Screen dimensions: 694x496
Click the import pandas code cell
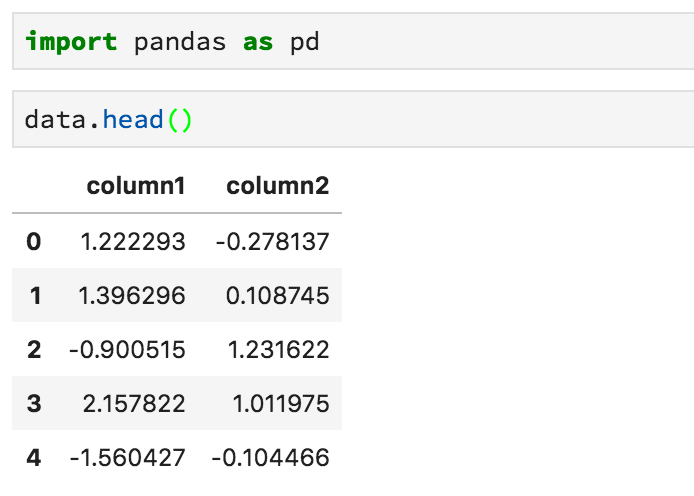pyautogui.click(x=353, y=41)
